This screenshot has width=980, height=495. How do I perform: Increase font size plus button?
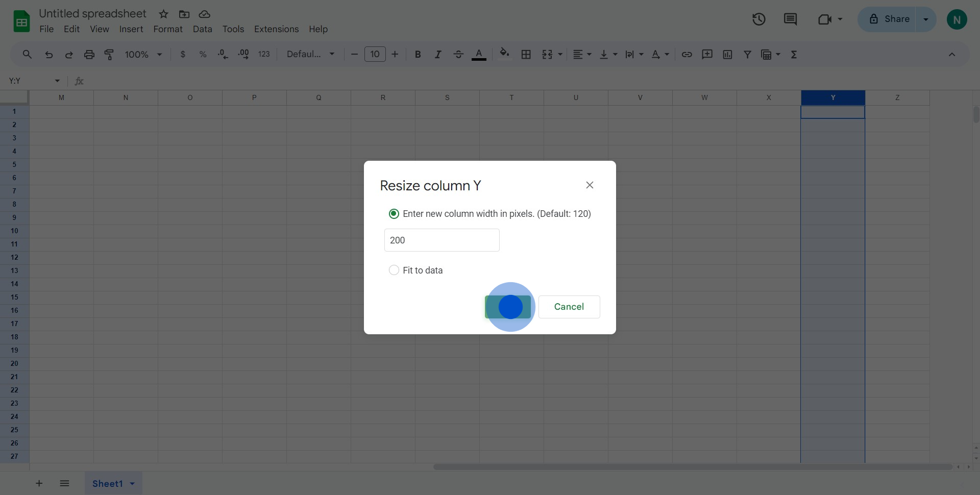coord(395,54)
